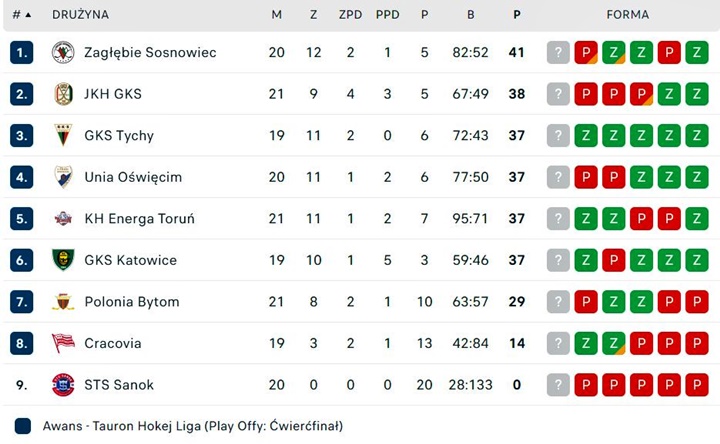
Task: Click the JKH GKS team crest
Action: pyautogui.click(x=63, y=94)
